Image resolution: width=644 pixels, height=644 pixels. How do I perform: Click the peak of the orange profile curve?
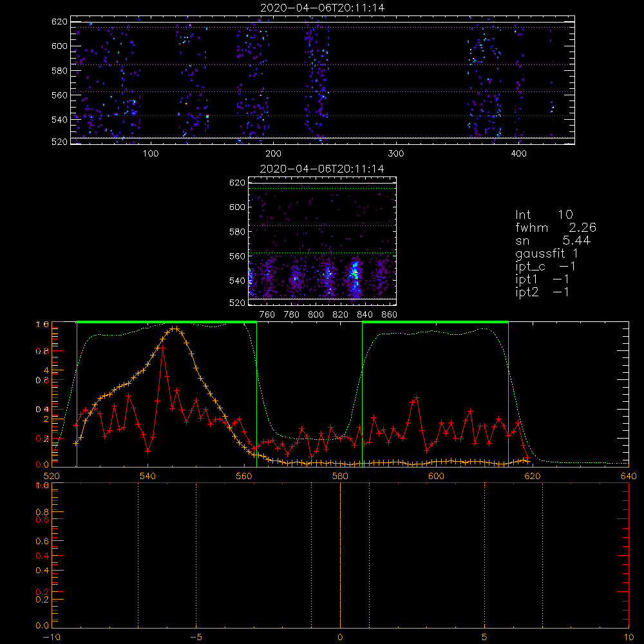pos(175,328)
